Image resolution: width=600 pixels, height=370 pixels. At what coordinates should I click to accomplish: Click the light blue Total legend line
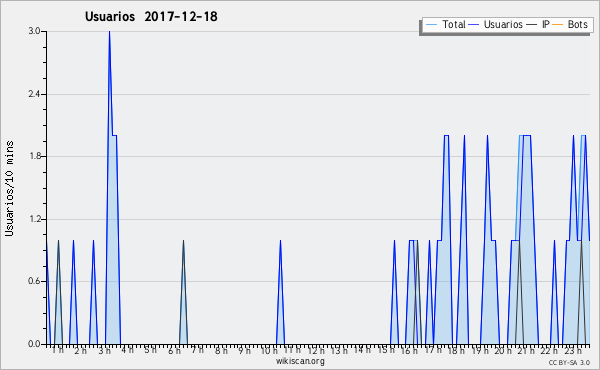(431, 25)
